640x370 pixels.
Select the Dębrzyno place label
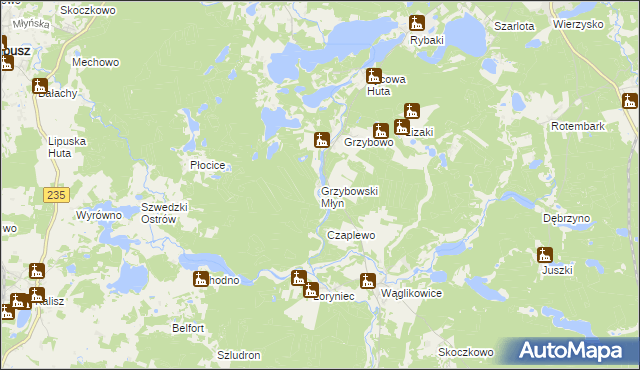coord(567,218)
